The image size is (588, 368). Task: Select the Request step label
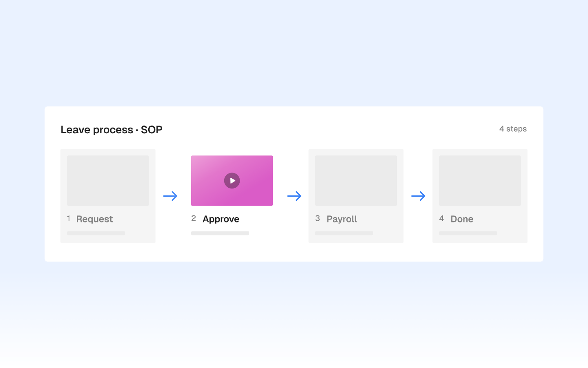click(94, 219)
